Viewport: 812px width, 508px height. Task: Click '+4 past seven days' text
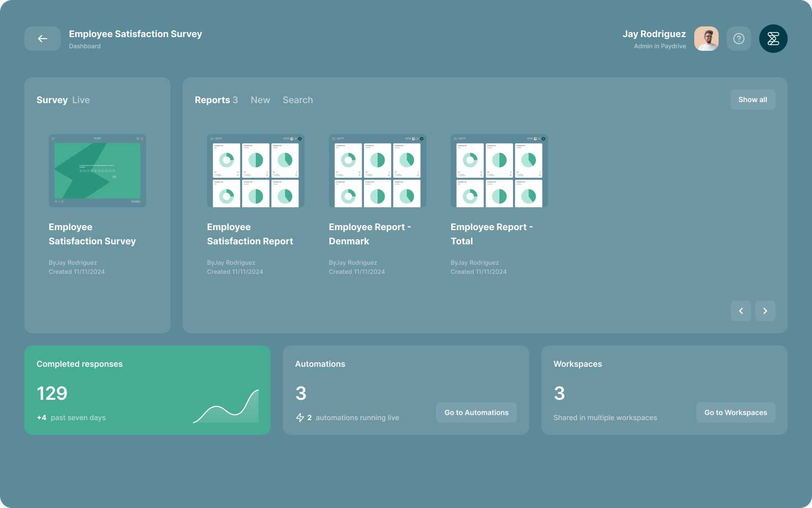71,418
